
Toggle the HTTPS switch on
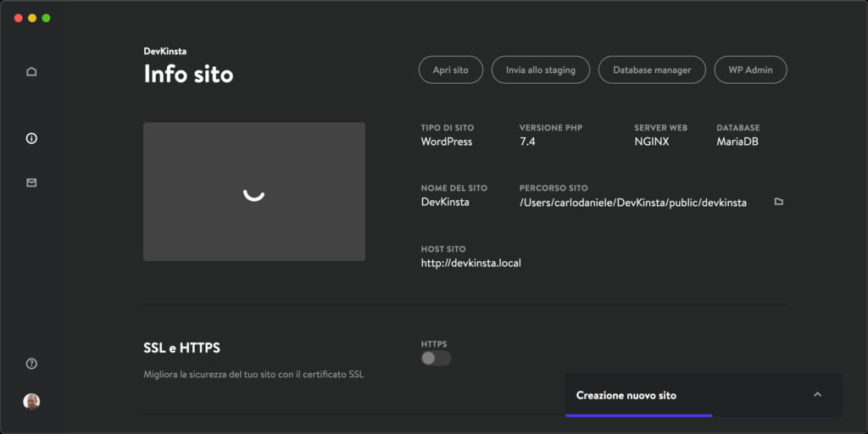(x=437, y=359)
